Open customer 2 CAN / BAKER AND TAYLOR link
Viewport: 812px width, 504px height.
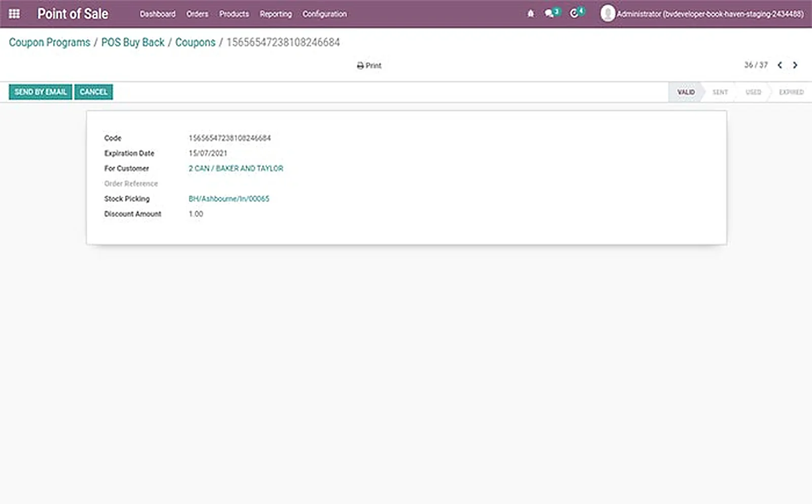236,168
